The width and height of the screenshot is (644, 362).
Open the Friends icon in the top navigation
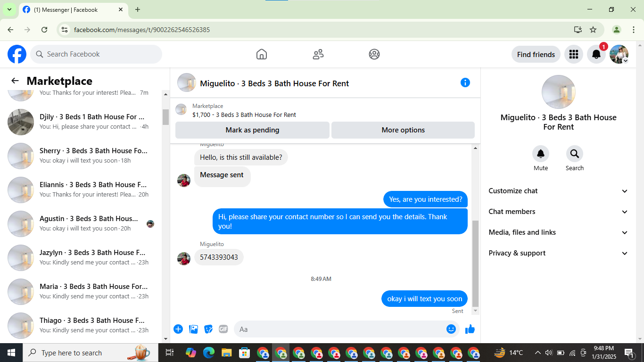pos(318,54)
